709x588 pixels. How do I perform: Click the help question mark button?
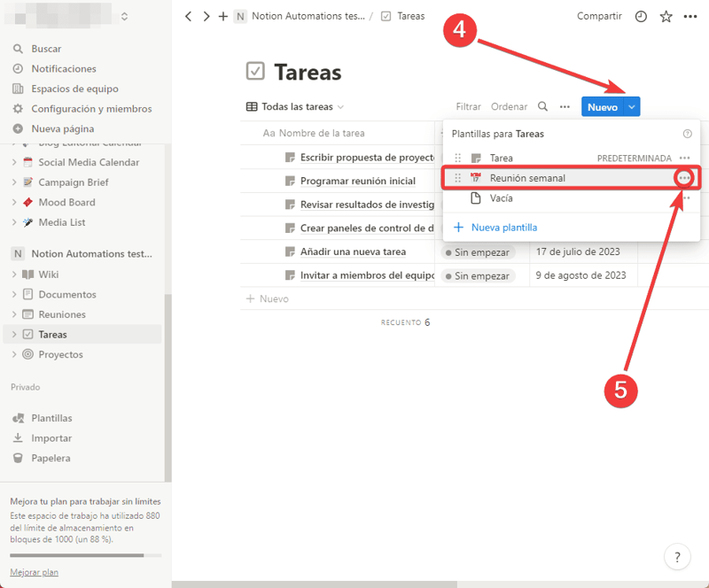tap(677, 557)
